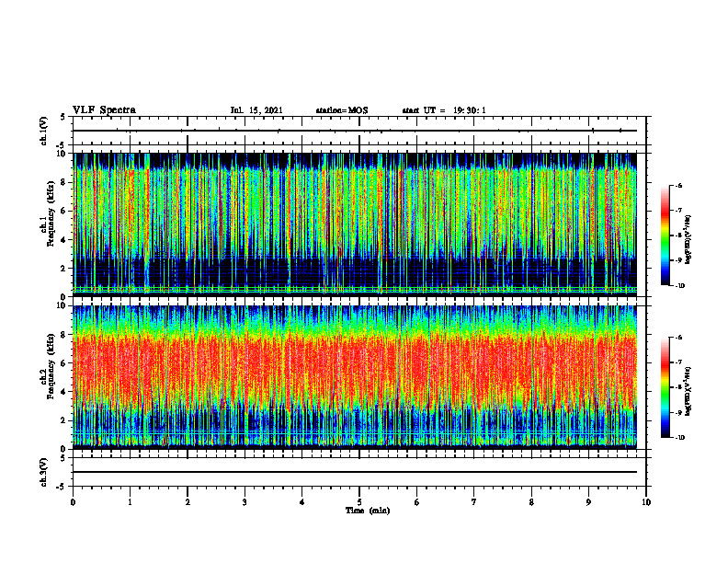This screenshot has height=563, width=728.
Task: Click the time axis tick label 3
Action: pyautogui.click(x=245, y=502)
